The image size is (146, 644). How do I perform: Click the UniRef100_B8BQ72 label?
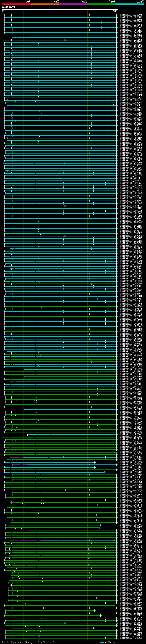[x=131, y=100]
